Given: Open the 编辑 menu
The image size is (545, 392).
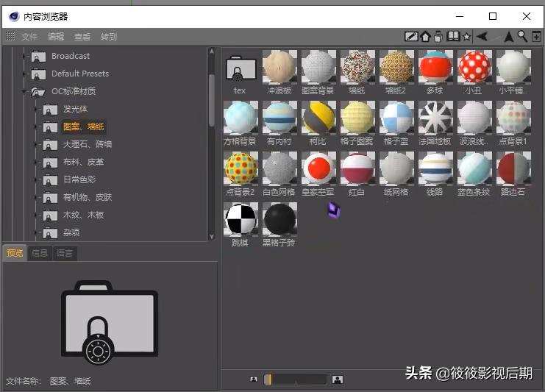Looking at the screenshot, I should pyautogui.click(x=56, y=37).
